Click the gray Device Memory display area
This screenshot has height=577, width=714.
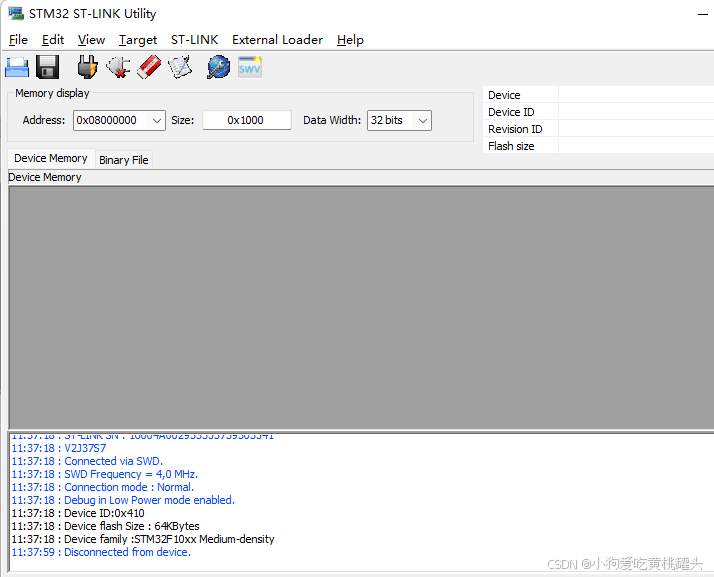click(362, 307)
